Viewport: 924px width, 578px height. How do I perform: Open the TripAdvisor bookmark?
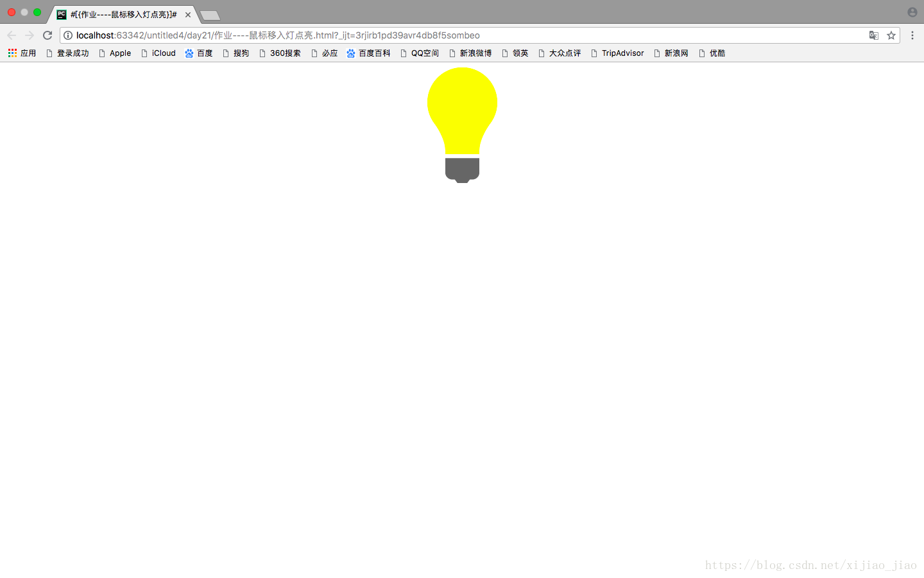pyautogui.click(x=617, y=53)
